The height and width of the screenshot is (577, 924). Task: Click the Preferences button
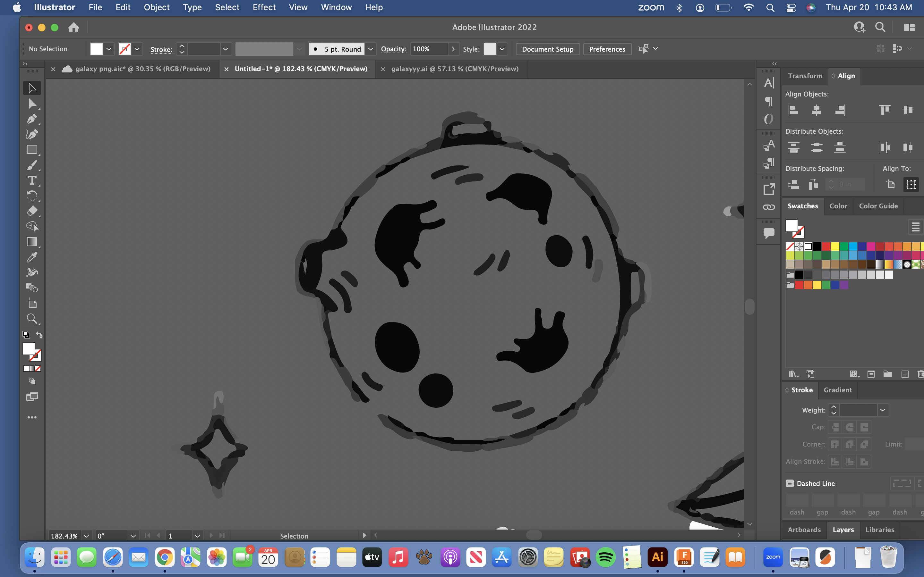(x=607, y=48)
